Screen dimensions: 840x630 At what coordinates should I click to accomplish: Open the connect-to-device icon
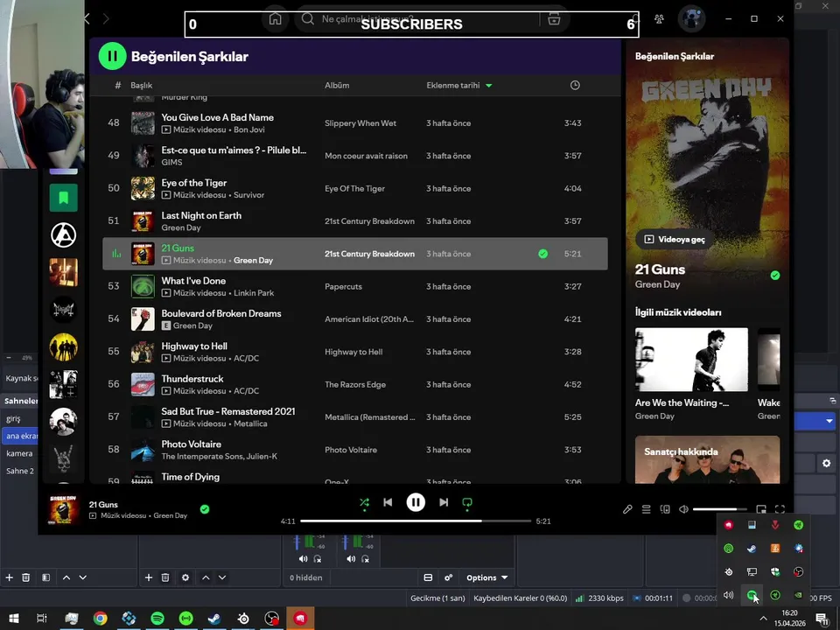pos(665,509)
